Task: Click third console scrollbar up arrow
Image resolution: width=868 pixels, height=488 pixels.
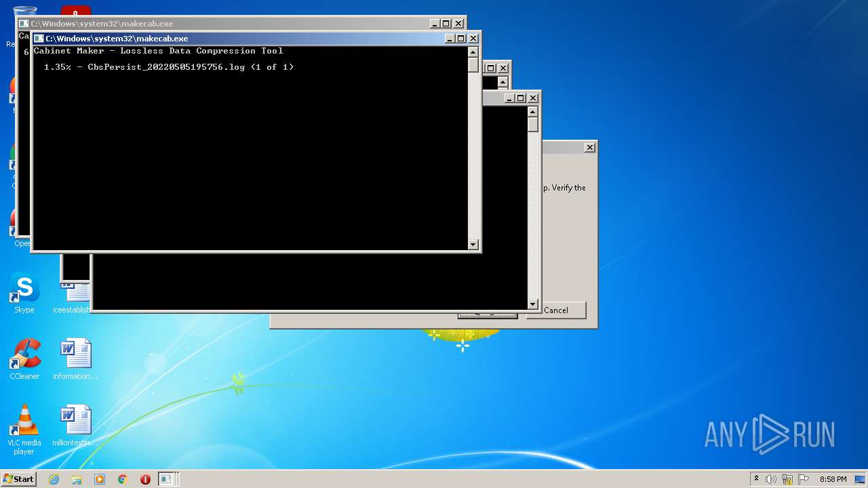Action: click(502, 82)
